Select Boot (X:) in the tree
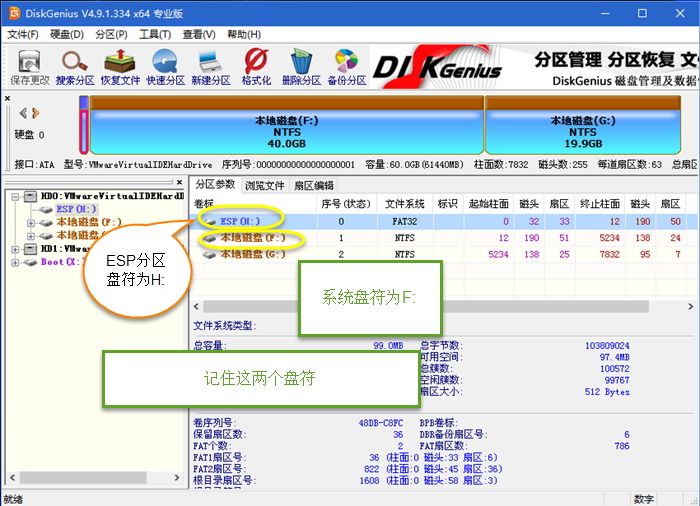The height and width of the screenshot is (506, 700). click(x=60, y=262)
